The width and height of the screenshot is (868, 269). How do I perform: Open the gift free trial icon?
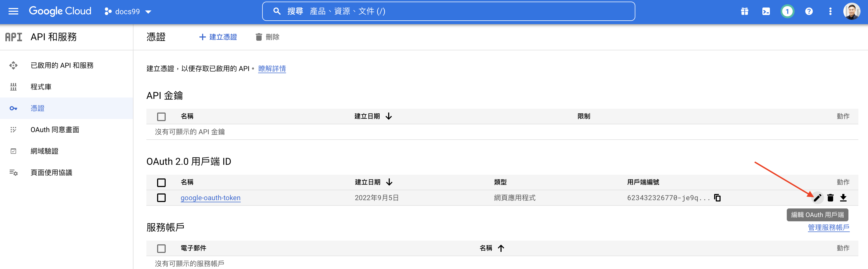[x=744, y=12]
